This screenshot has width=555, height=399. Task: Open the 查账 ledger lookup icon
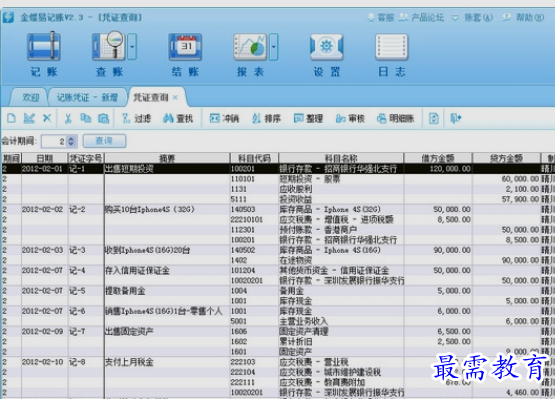109,46
